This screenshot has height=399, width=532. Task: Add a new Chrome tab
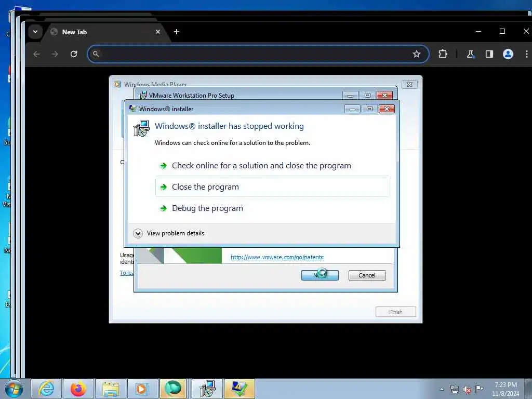coord(177,32)
